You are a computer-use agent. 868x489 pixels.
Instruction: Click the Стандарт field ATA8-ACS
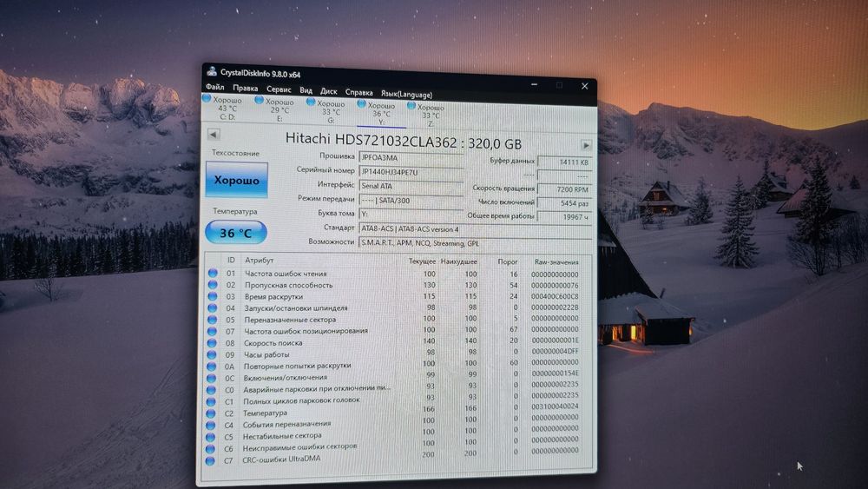(476, 229)
